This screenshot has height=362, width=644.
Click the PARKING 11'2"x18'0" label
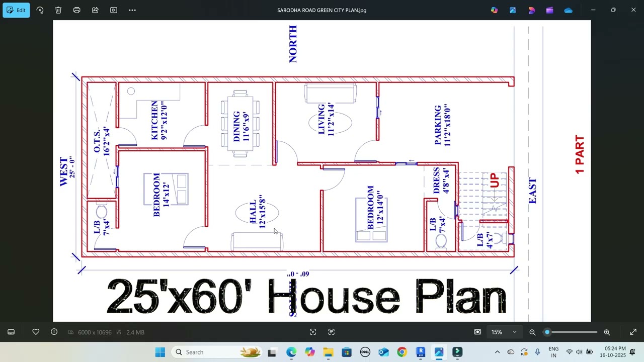443,125
